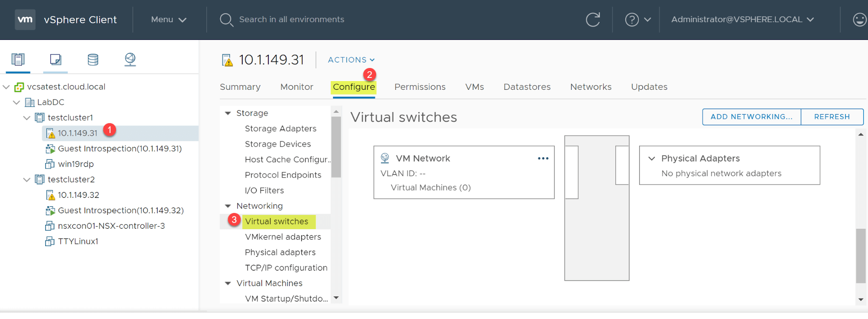The width and height of the screenshot is (868, 319).
Task: Switch to Networking inventory view icon
Action: (x=130, y=59)
